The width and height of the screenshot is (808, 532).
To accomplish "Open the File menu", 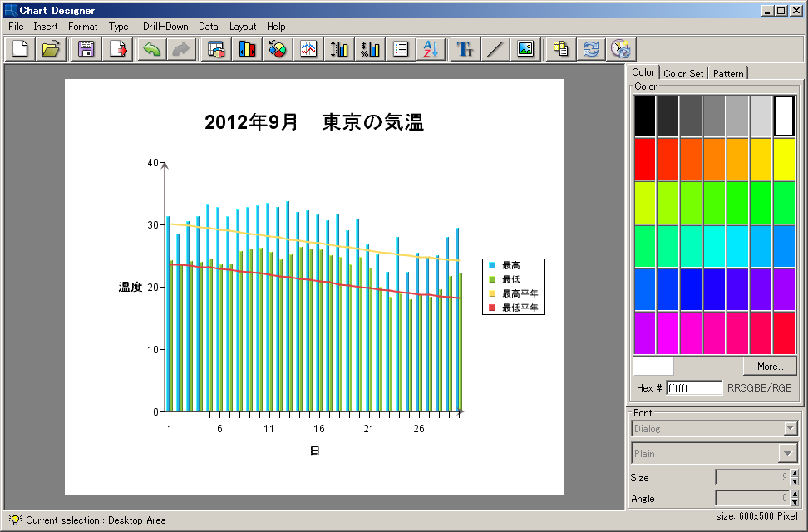I will (x=16, y=27).
